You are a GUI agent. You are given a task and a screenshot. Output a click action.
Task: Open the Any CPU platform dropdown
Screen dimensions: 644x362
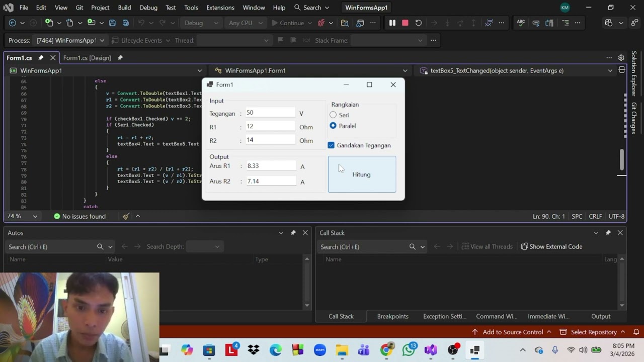click(247, 23)
